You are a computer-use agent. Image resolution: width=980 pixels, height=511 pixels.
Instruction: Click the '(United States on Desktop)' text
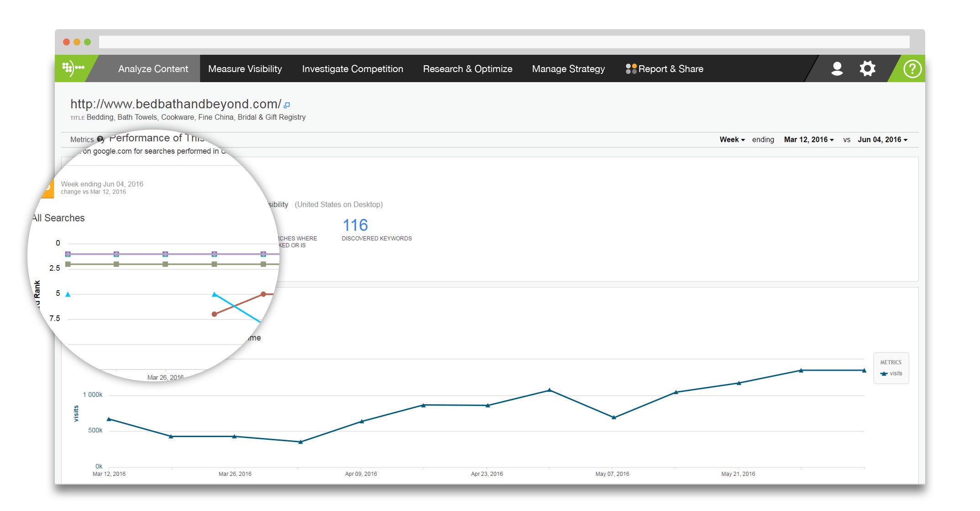(338, 204)
